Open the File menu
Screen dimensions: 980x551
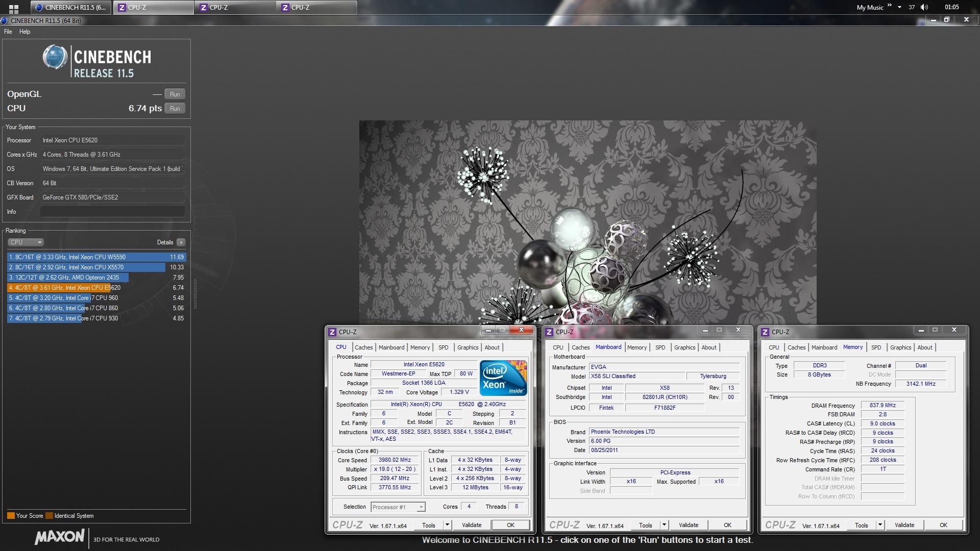click(8, 32)
